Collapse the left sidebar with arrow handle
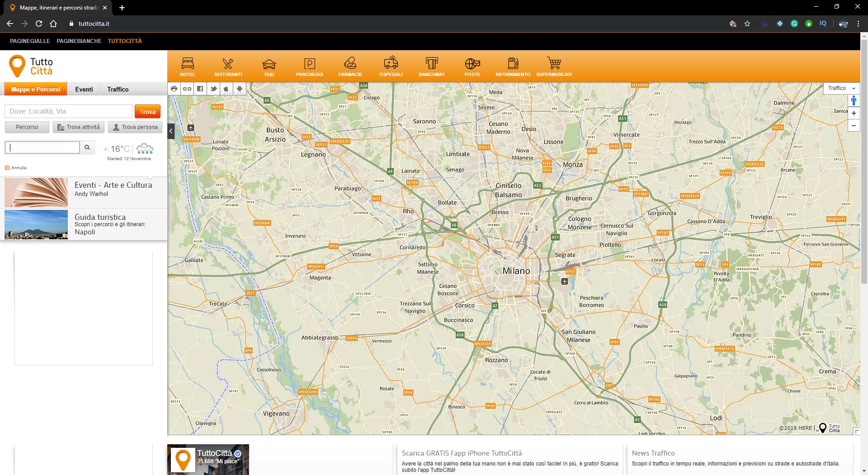 171,131
